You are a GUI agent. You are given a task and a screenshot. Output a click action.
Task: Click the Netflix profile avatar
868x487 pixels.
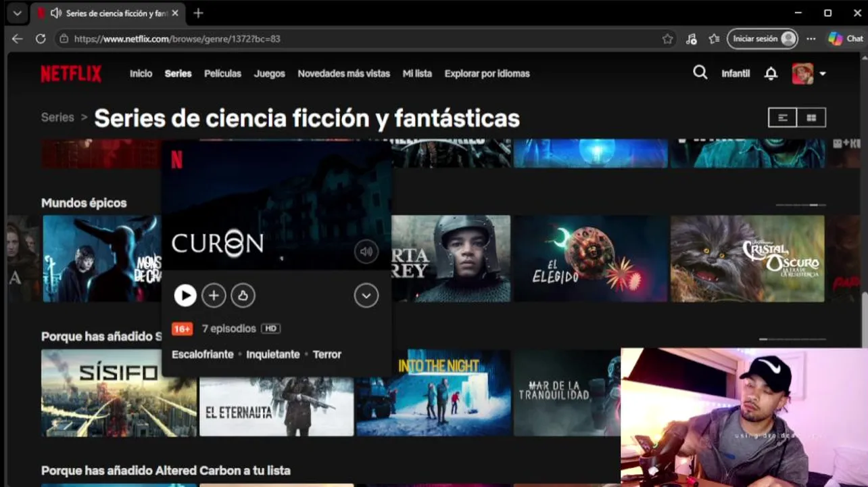coord(802,74)
